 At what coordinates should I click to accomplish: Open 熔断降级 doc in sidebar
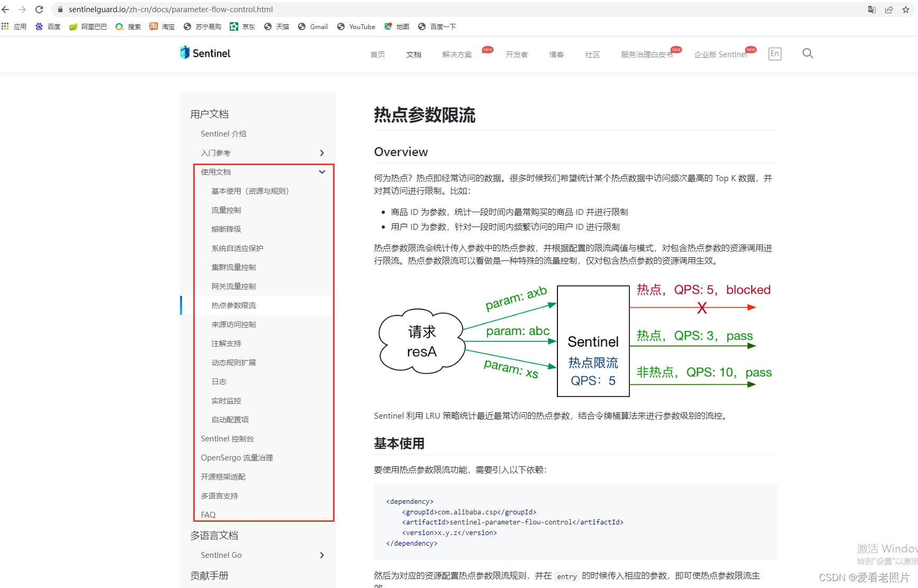226,229
